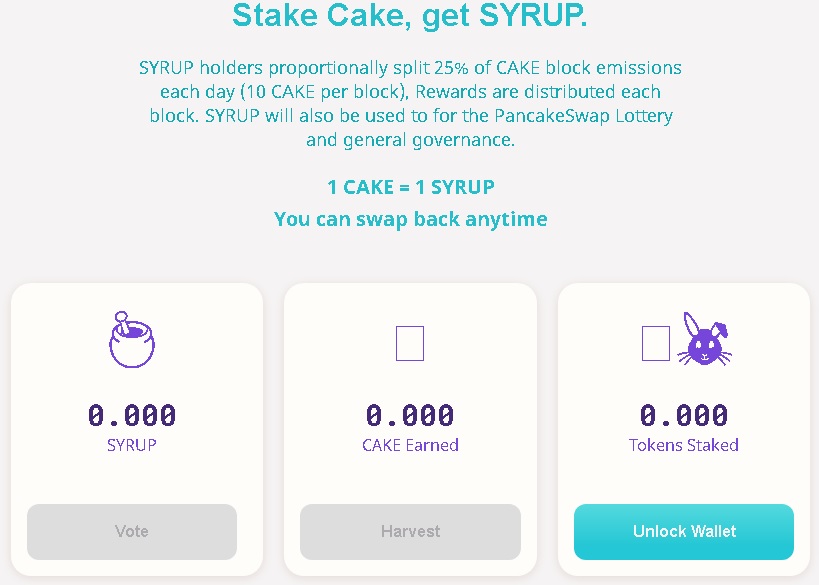The height and width of the screenshot is (585, 819).
Task: Click the Stake Cake, get SYRUP heading
Action: 410,15
